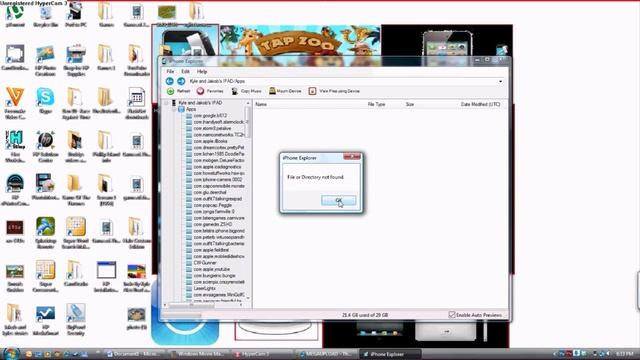Select the CW Gunner folder

(201, 263)
